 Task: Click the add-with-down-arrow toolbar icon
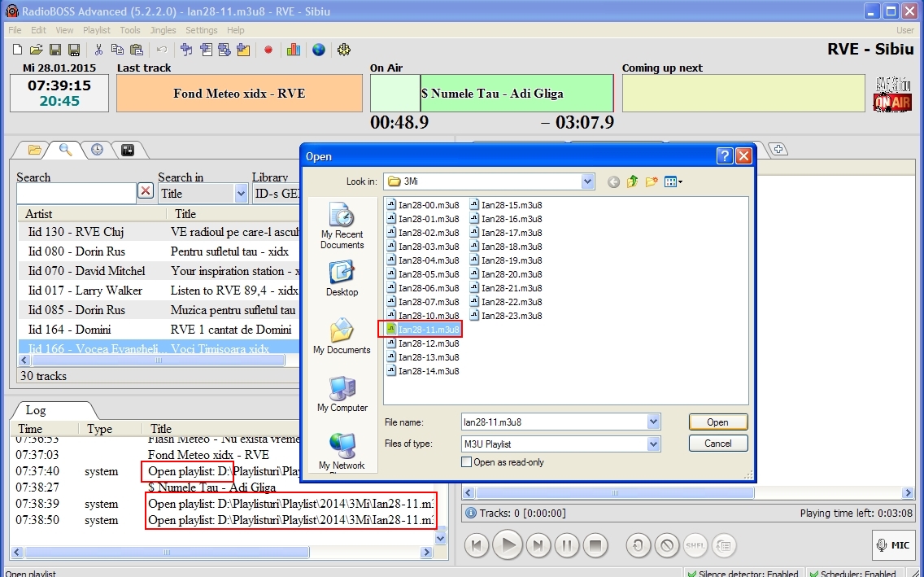(224, 50)
